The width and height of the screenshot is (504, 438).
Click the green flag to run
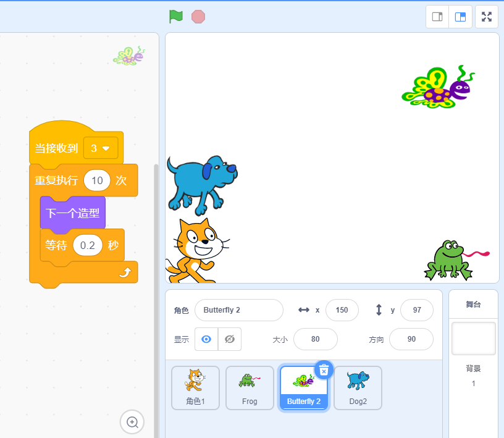point(176,17)
